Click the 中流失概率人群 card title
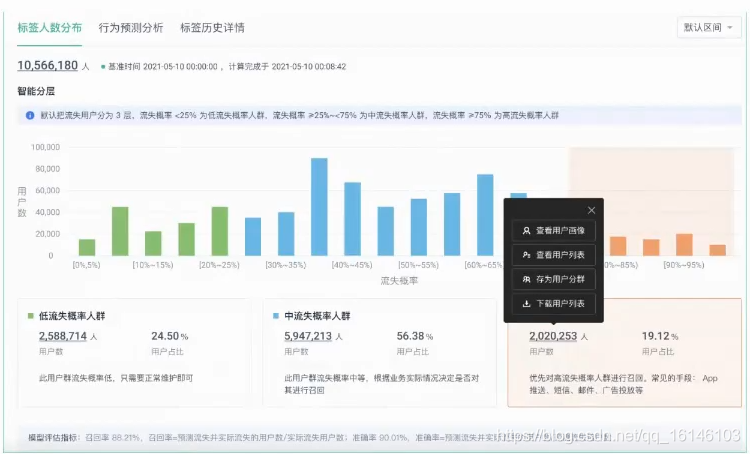The width and height of the screenshot is (750, 454). pyautogui.click(x=317, y=316)
